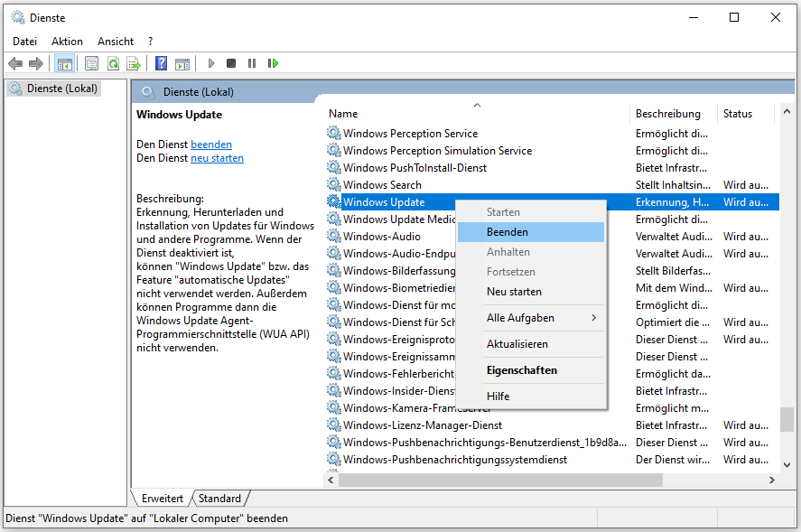801x532 pixels.
Task: Toggle the console tree show/hide toolbar icon
Action: pos(65,63)
